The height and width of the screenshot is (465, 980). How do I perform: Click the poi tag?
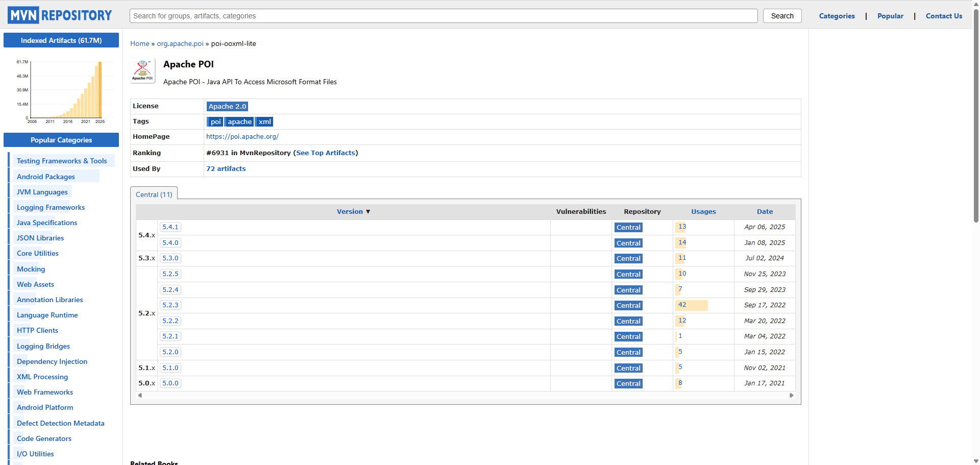[215, 121]
